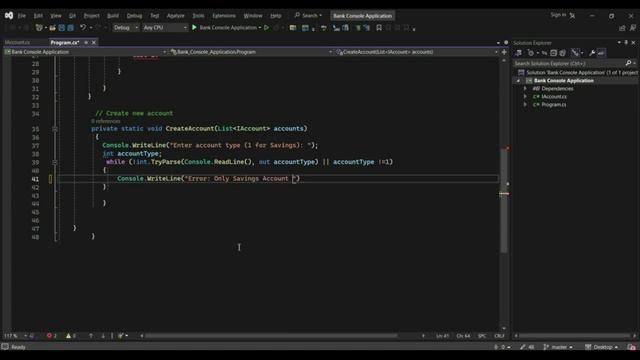Click the Visual Studio logo icon
640x360 pixels.
(9, 16)
